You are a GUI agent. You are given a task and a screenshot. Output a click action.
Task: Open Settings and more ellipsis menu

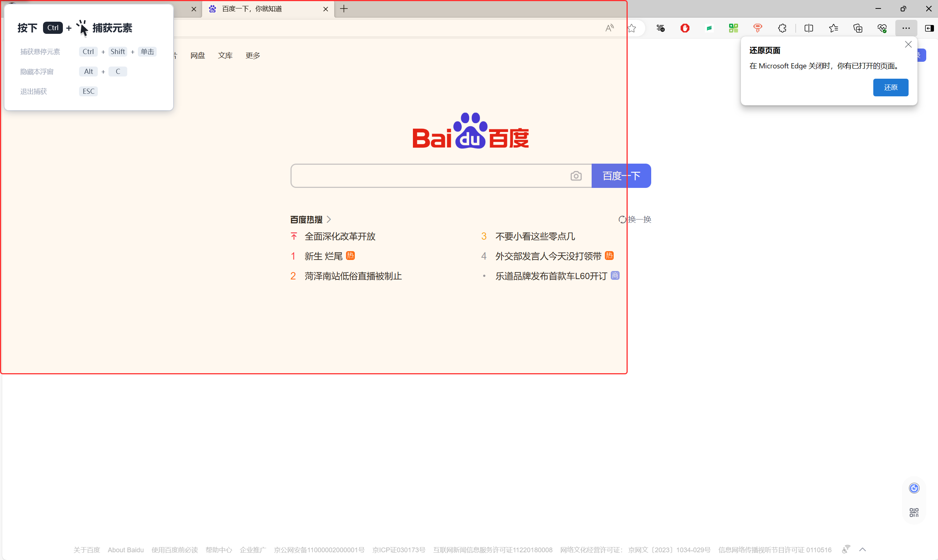click(x=906, y=28)
